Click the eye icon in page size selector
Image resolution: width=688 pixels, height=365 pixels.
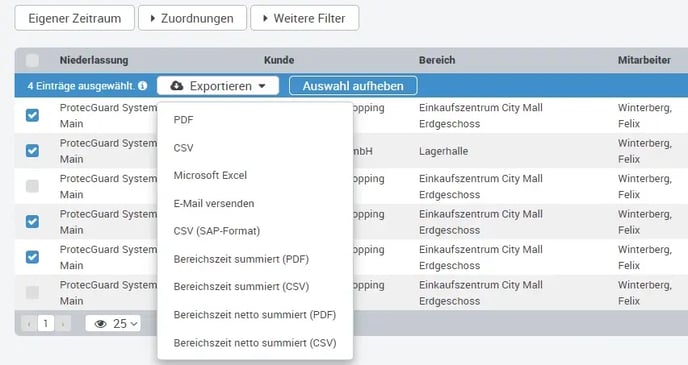(100, 324)
